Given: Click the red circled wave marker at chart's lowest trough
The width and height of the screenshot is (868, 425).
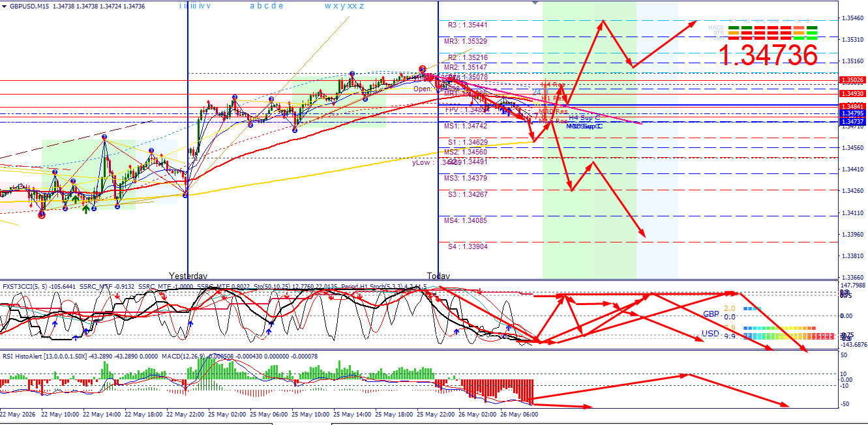Looking at the screenshot, I should coord(42,214).
